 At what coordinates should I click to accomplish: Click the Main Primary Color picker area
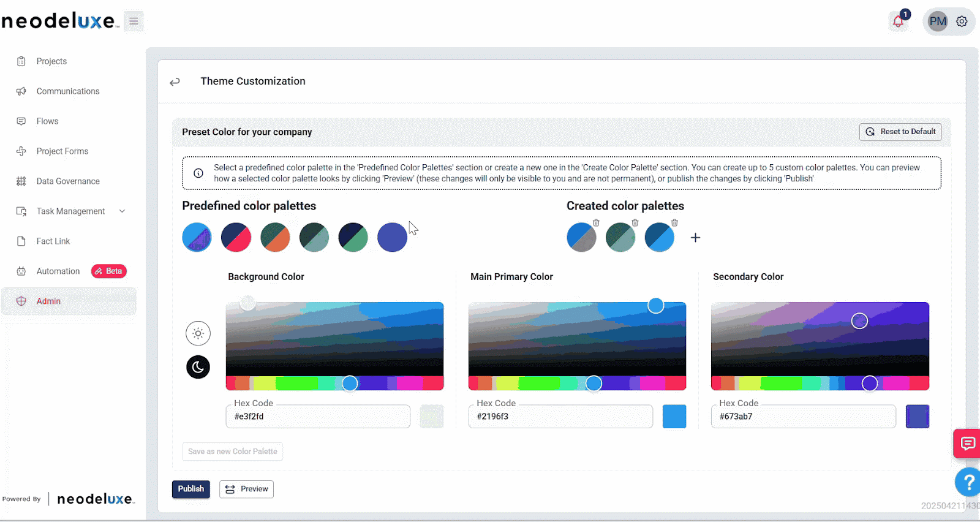pyautogui.click(x=577, y=339)
